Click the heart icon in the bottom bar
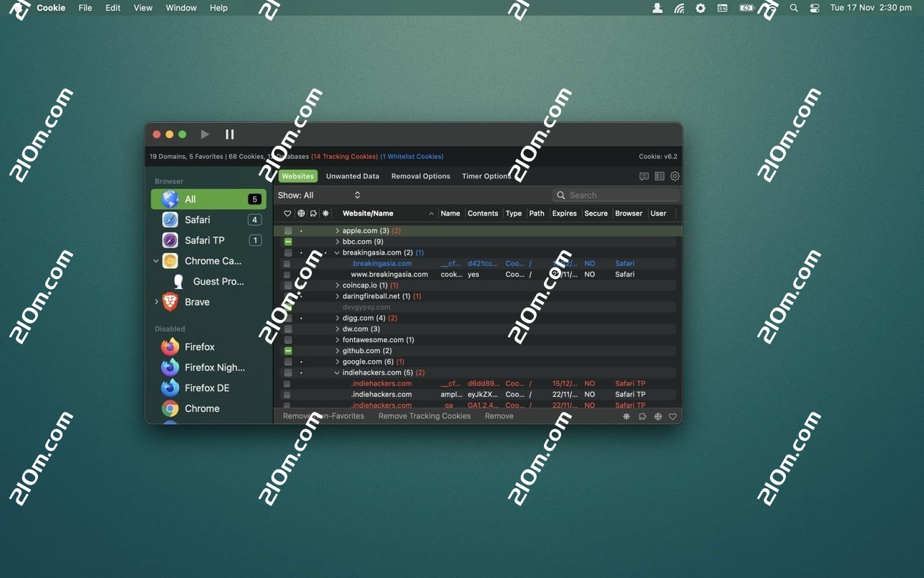 (x=673, y=416)
